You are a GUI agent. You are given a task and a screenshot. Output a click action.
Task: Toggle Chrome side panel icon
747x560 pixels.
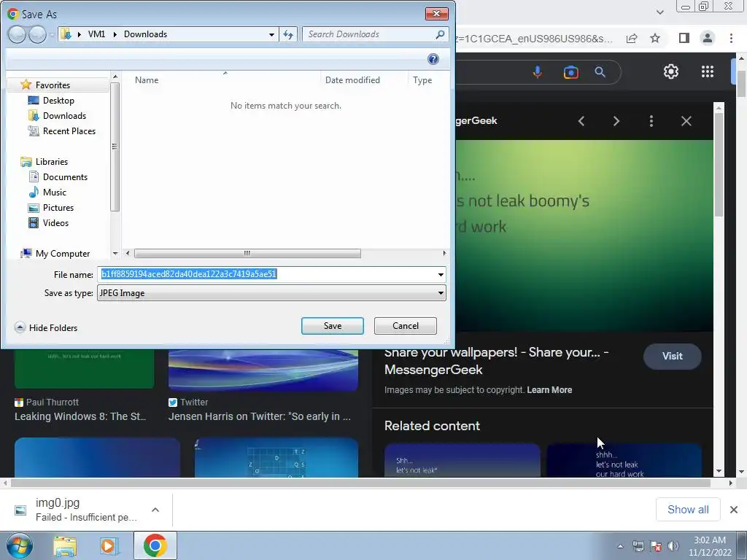pos(684,38)
